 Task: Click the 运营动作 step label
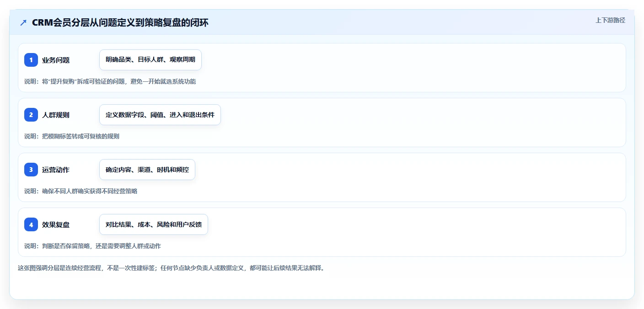(x=56, y=170)
